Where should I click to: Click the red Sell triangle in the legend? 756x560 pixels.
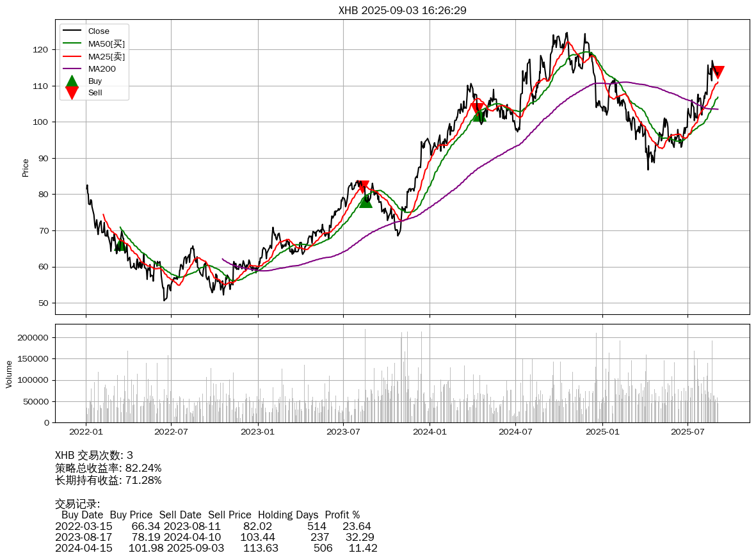(72, 93)
